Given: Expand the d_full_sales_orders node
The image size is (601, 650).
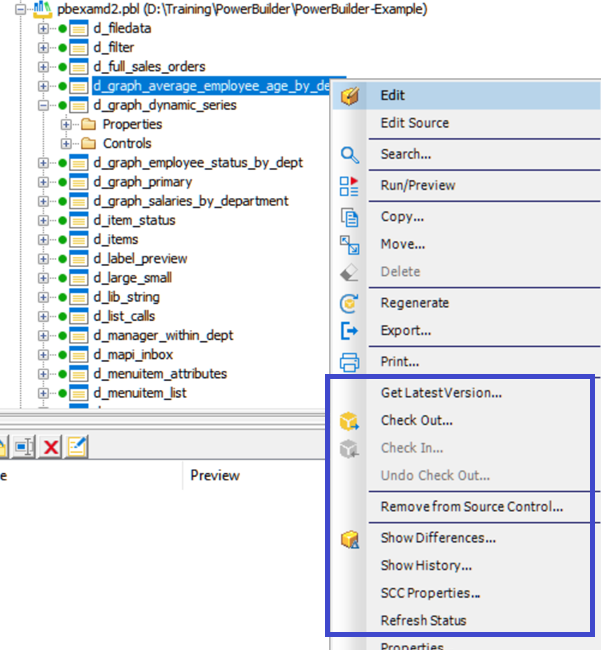Looking at the screenshot, I should [43, 67].
